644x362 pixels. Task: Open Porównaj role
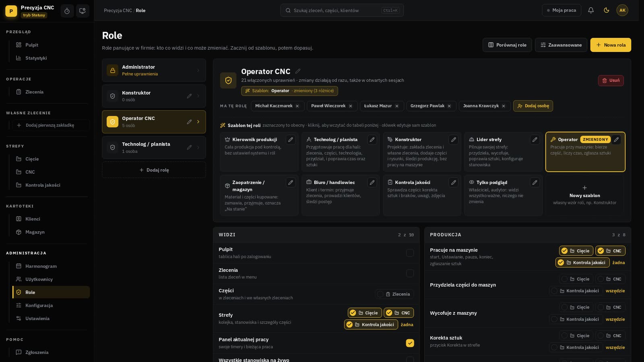point(507,45)
